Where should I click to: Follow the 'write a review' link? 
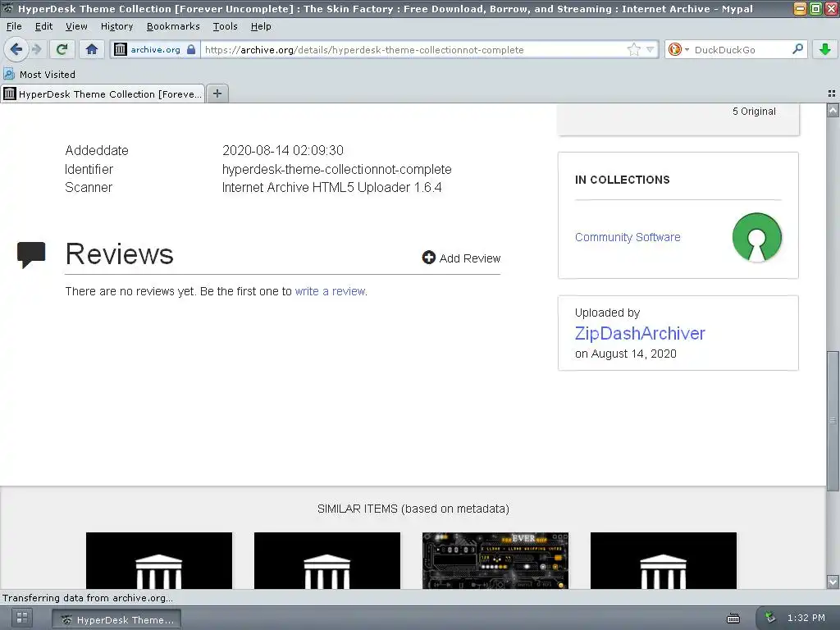point(330,291)
